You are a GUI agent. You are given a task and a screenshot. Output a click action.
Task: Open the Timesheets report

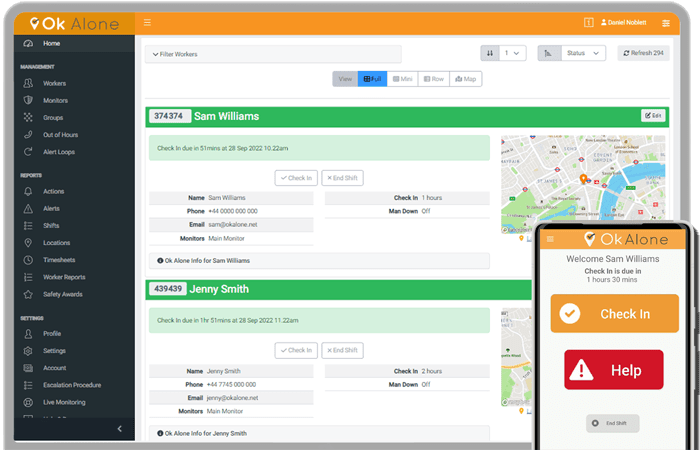click(x=59, y=260)
